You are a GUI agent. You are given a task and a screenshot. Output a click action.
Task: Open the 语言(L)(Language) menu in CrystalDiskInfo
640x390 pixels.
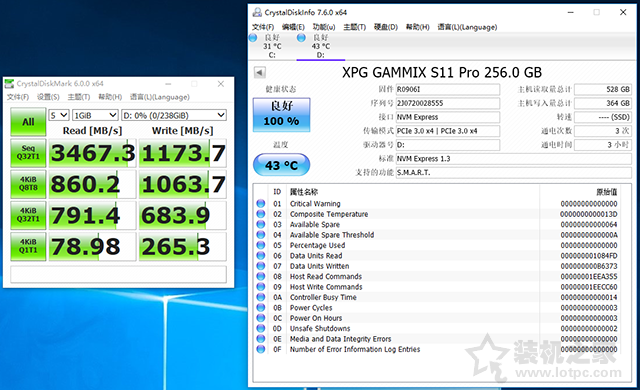[467, 27]
